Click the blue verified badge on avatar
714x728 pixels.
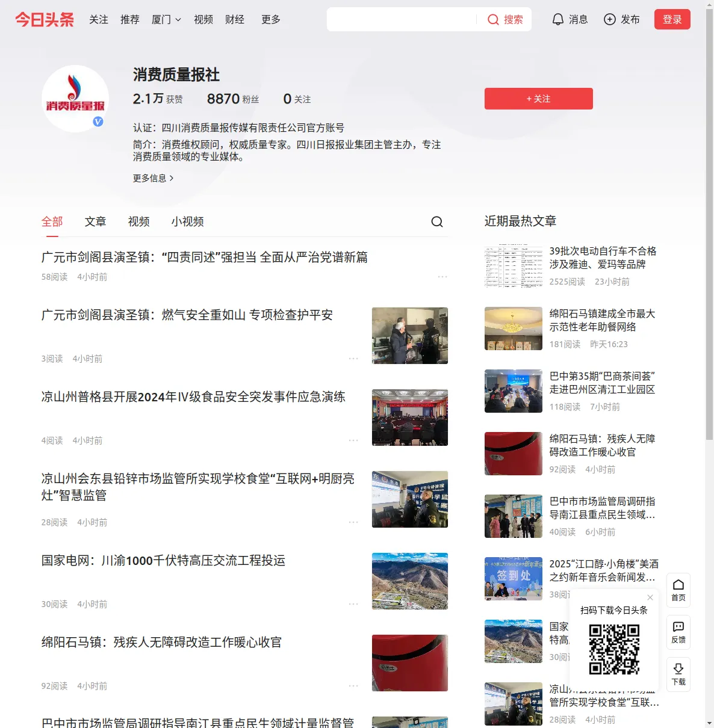pyautogui.click(x=98, y=122)
